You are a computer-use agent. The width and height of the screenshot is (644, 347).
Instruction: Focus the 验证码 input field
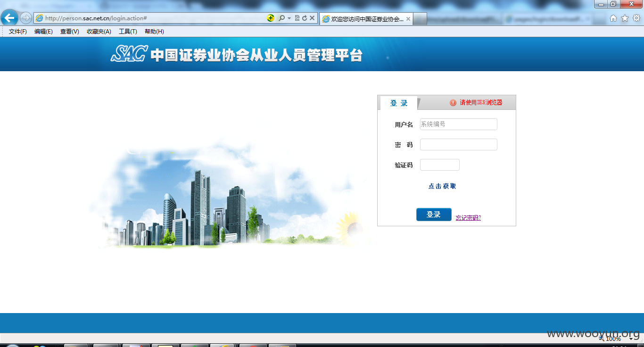439,165
